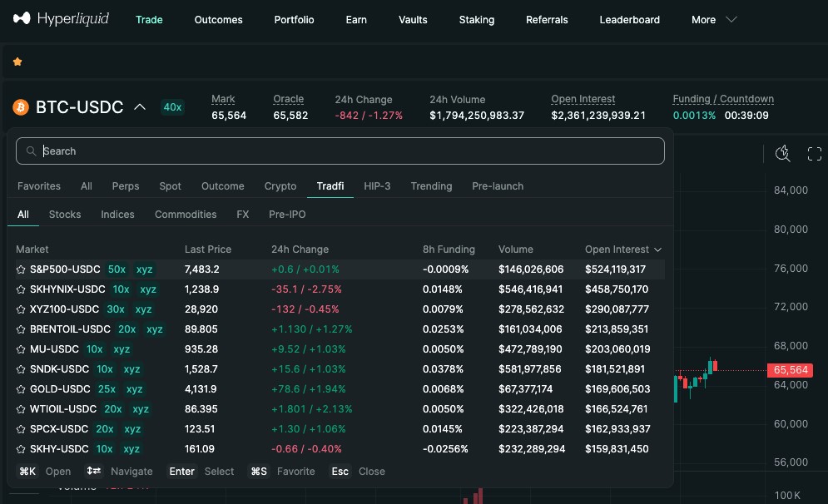The width and height of the screenshot is (828, 504).
Task: Filter Tradfi by FX
Action: pyautogui.click(x=242, y=215)
